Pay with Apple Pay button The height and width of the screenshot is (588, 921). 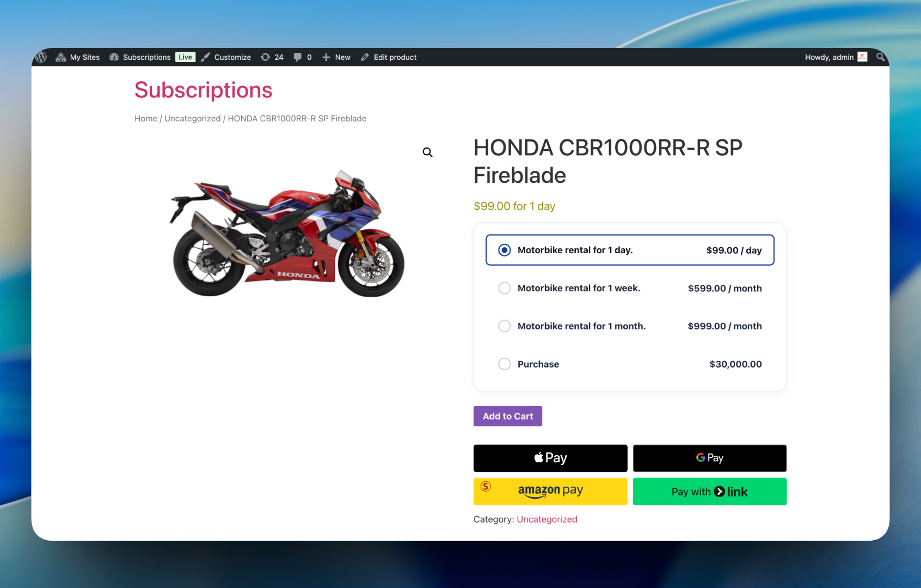pos(550,458)
